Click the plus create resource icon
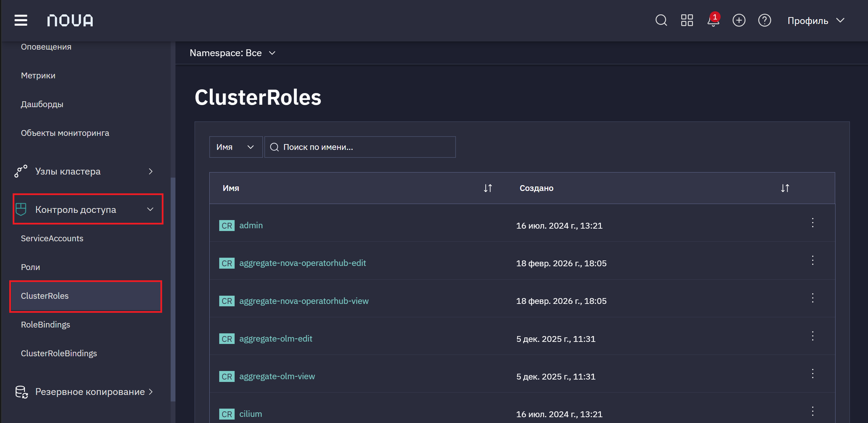868x423 pixels. coord(739,20)
